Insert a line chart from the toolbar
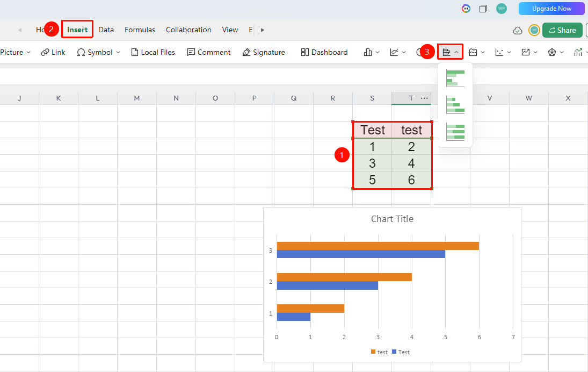 pos(394,52)
